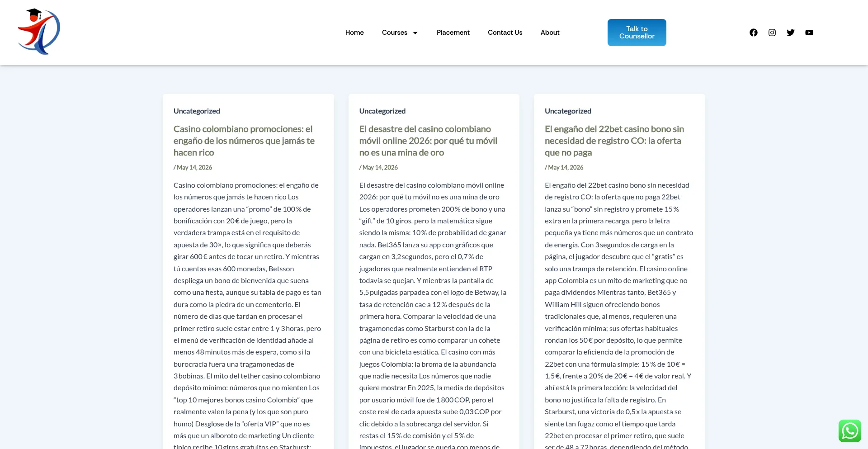This screenshot has width=868, height=449.
Task: Click the Talk to Counsellor button
Action: click(x=637, y=33)
